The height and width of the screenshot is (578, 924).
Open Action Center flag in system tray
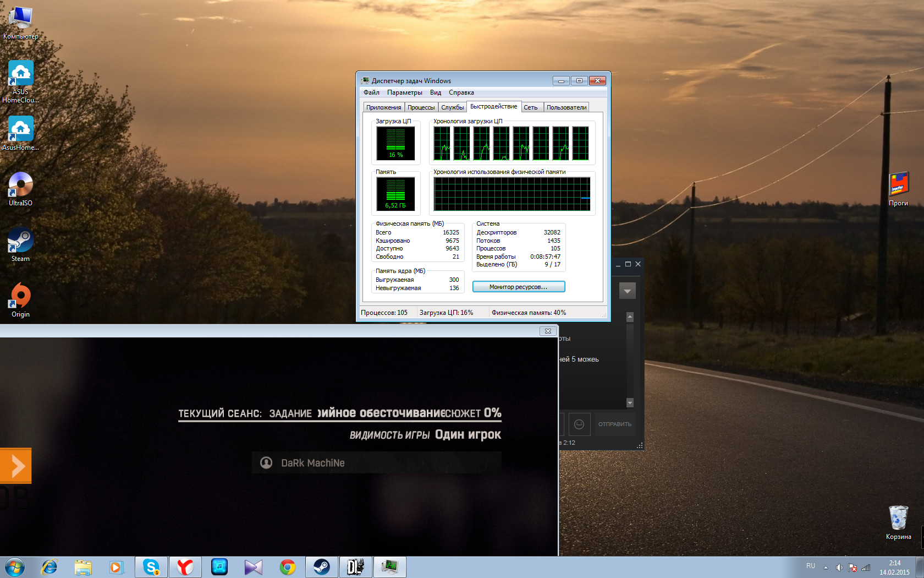coord(853,568)
